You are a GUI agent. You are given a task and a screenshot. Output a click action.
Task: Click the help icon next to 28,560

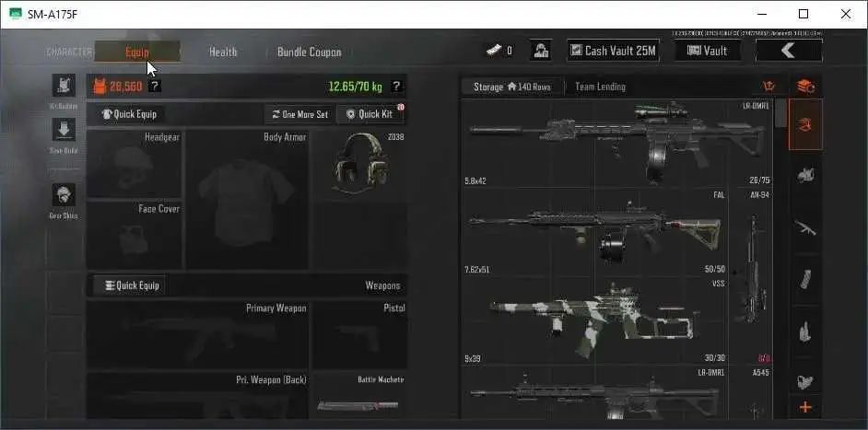156,87
